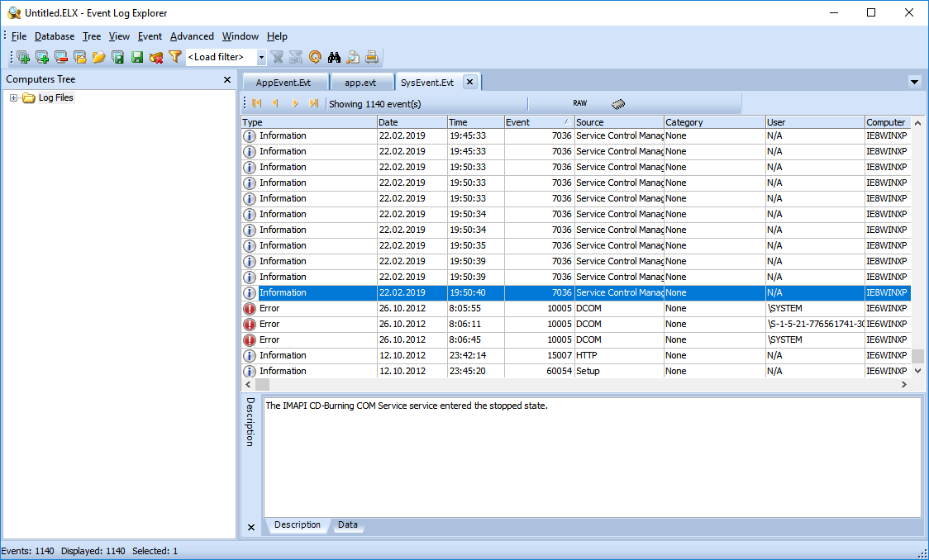Click the orange refresh arrow icon
The height and width of the screenshot is (560, 929).
click(x=315, y=57)
